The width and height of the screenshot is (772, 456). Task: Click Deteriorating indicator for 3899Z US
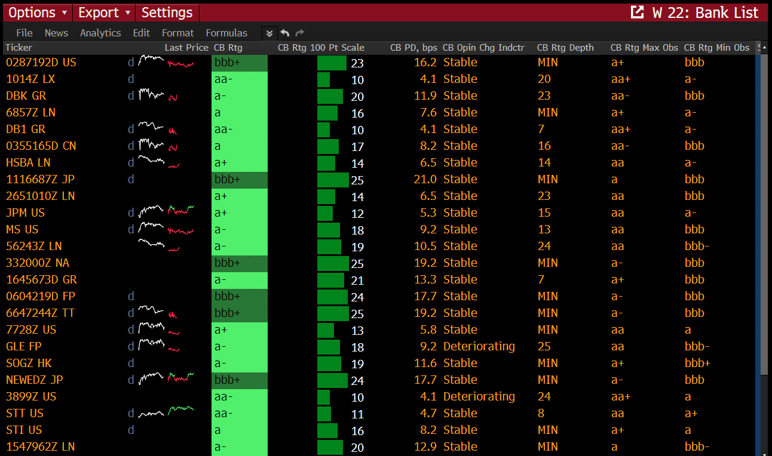pos(479,397)
